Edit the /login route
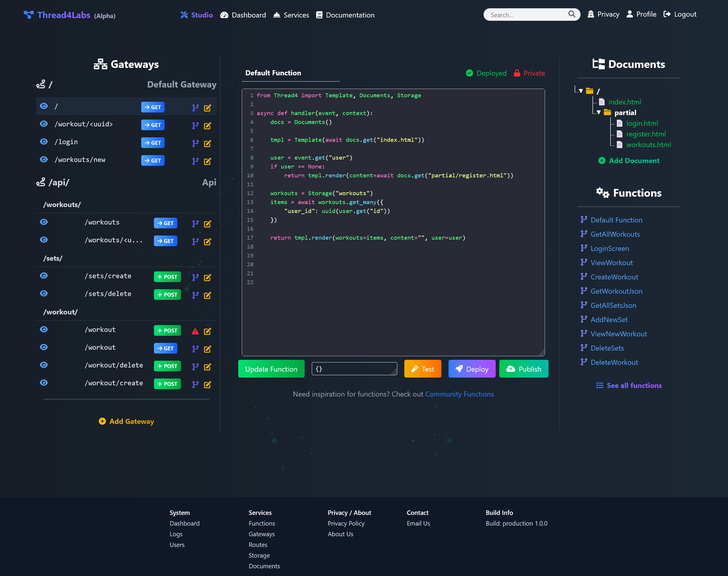The height and width of the screenshot is (576, 728). coord(207,144)
